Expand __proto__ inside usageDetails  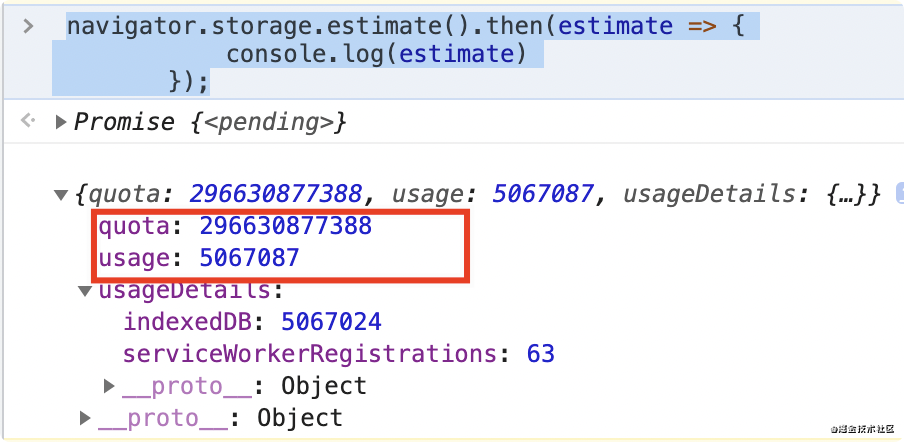pyautogui.click(x=110, y=386)
